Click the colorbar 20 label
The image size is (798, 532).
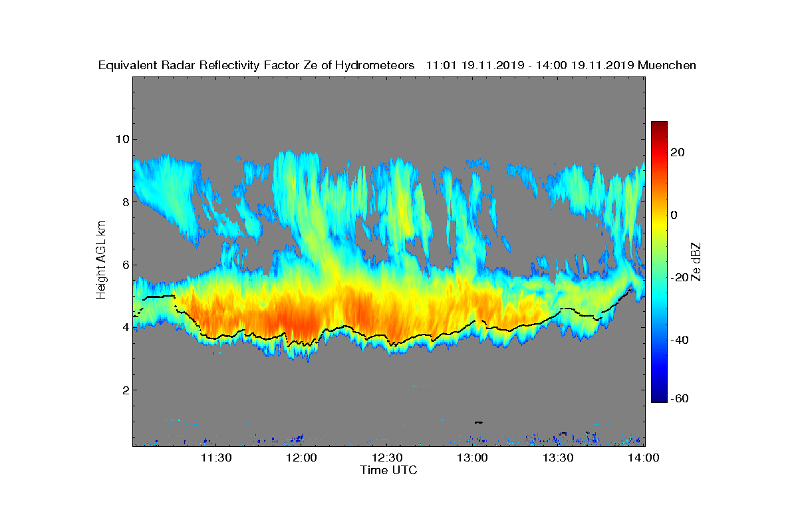click(678, 153)
